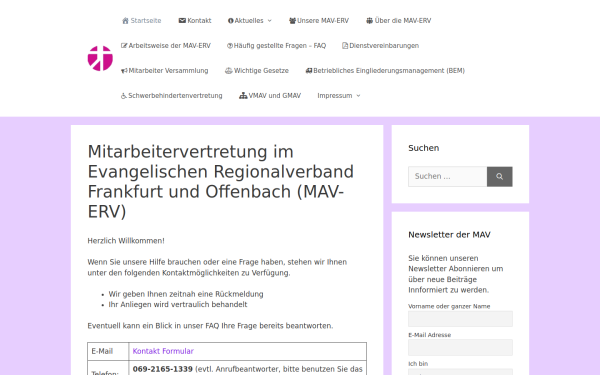Expand the Impressum submenu arrow

click(x=358, y=96)
